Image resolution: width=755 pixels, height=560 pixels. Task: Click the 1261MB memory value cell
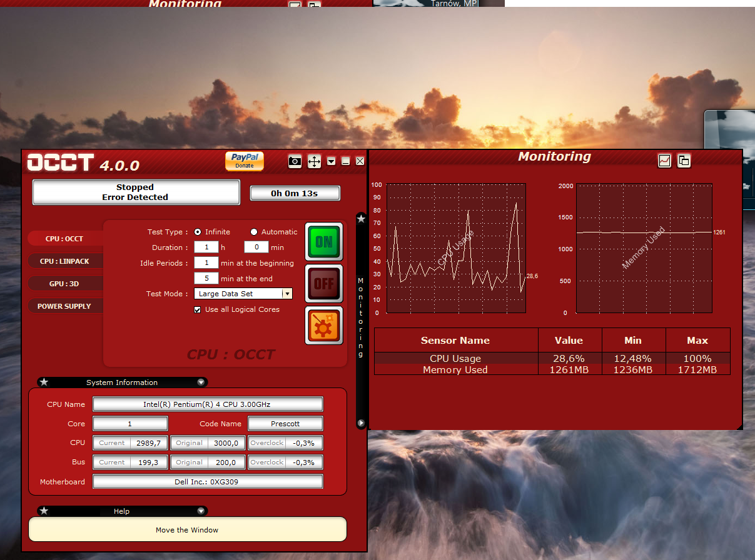(569, 370)
